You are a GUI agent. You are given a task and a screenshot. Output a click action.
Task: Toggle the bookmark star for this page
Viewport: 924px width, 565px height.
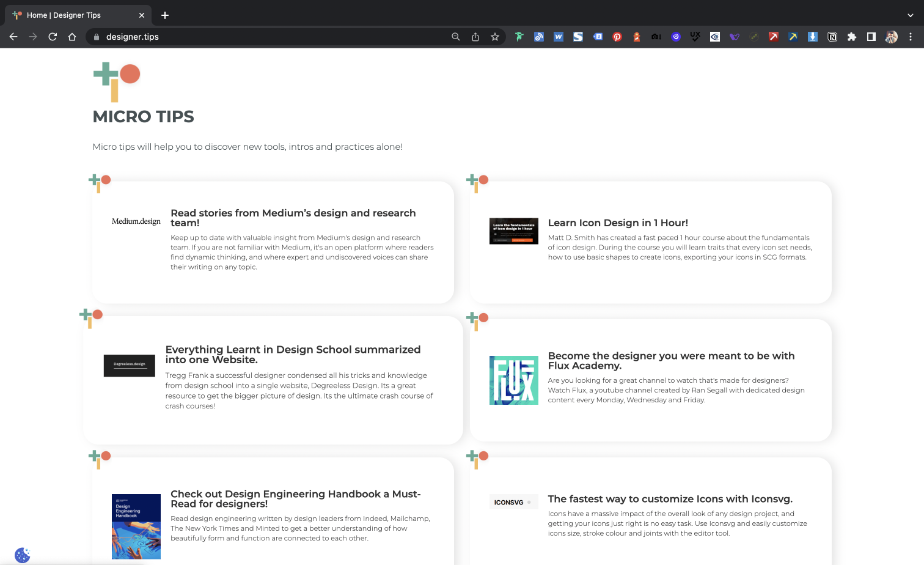click(x=495, y=37)
